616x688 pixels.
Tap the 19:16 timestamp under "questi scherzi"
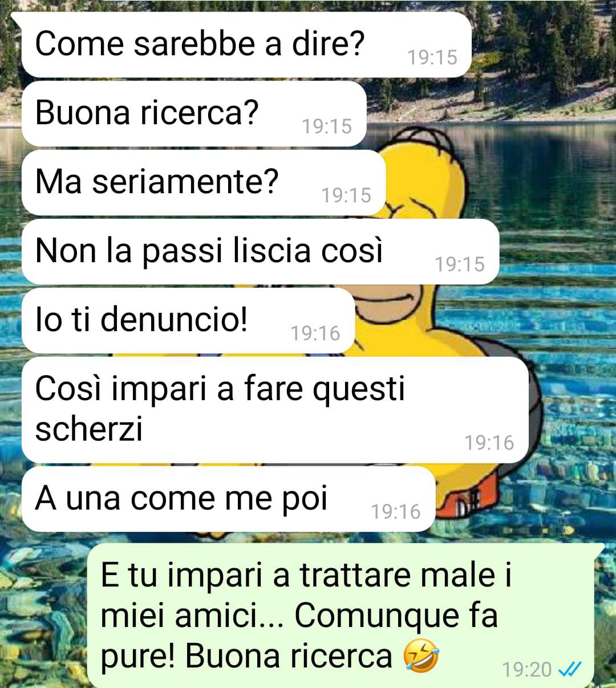[x=489, y=442]
